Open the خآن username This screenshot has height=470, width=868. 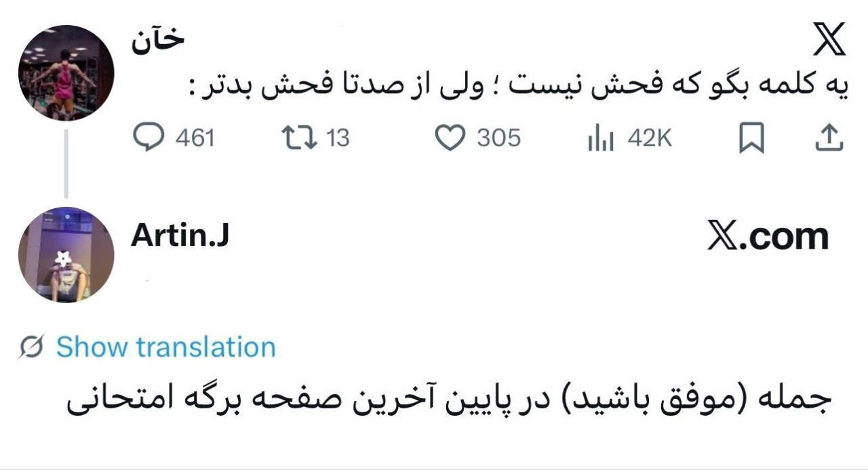tap(155, 39)
